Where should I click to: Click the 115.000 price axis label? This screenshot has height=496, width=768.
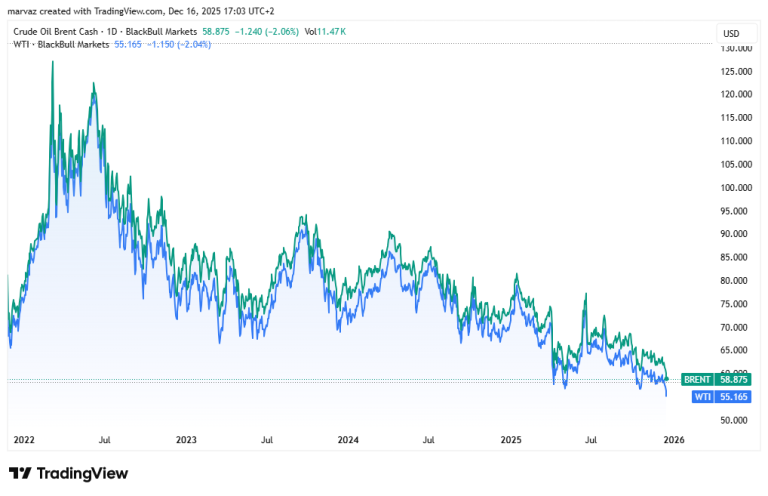point(736,118)
